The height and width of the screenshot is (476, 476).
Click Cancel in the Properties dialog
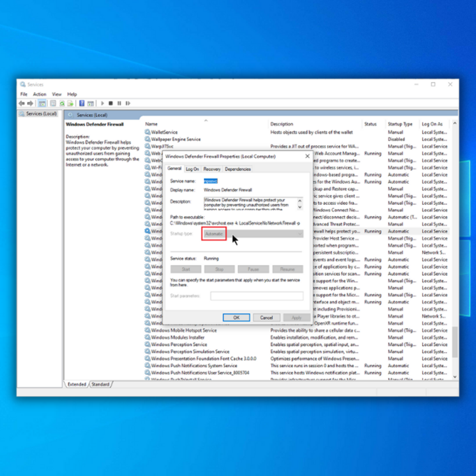coord(266,317)
